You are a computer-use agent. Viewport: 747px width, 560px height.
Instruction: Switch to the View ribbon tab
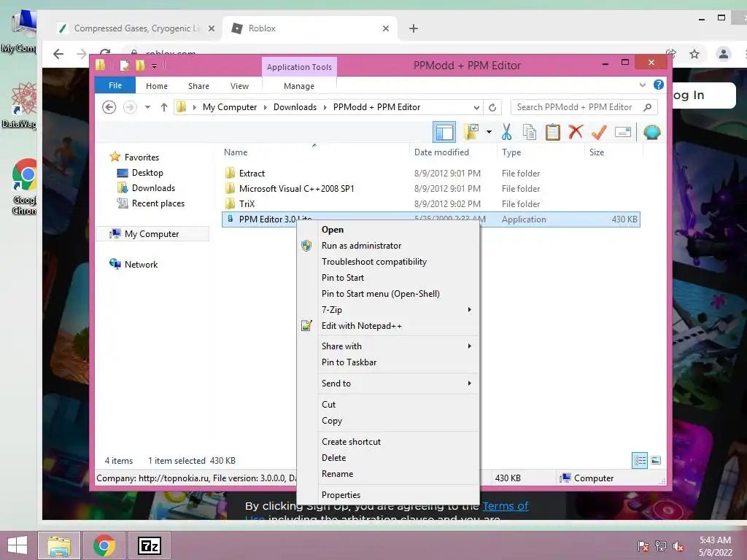click(239, 86)
